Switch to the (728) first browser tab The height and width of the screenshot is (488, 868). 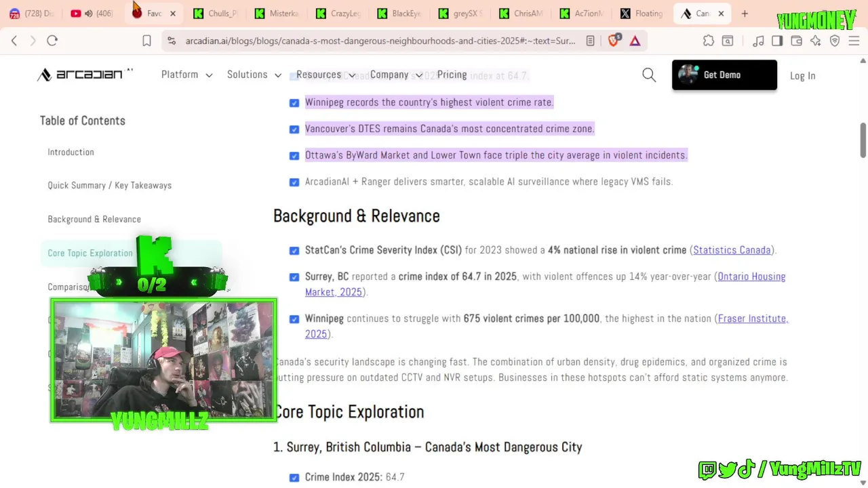pyautogui.click(x=31, y=14)
